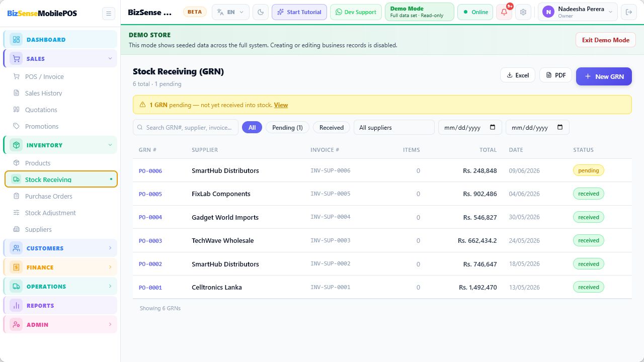Click the Operations truck icon
The height and width of the screenshot is (362, 644).
point(16,287)
